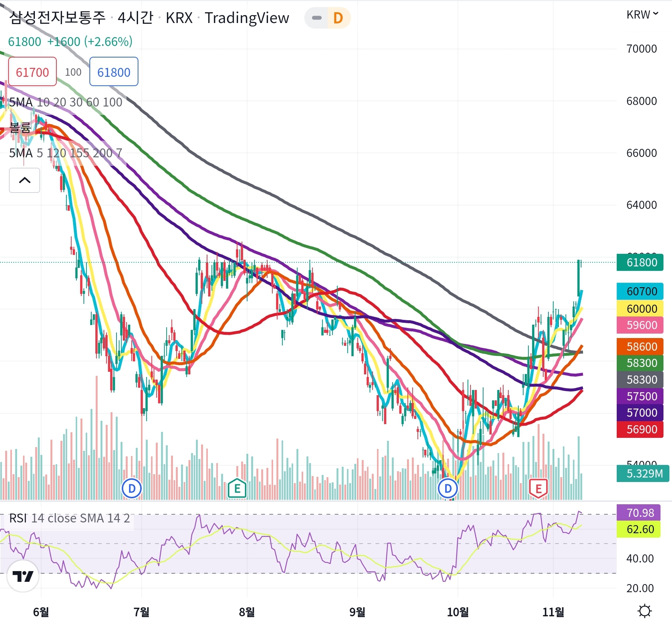Click the 66000 price scale label
The image size is (672, 623).
point(642,153)
